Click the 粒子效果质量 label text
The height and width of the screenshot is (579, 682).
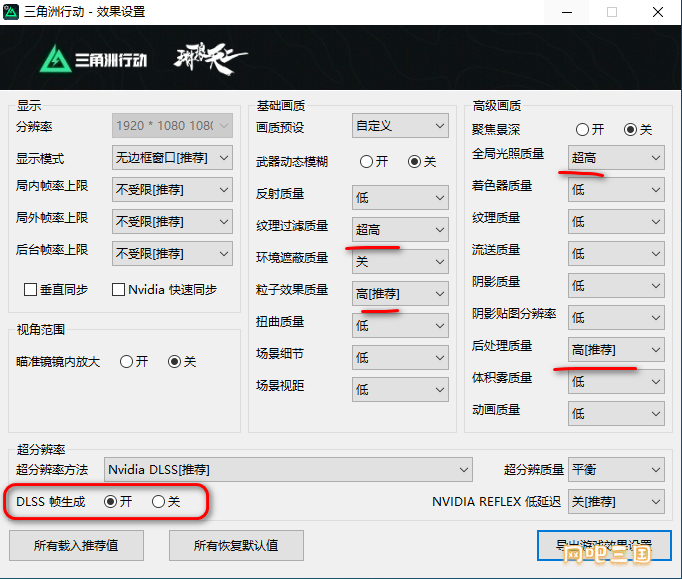292,290
